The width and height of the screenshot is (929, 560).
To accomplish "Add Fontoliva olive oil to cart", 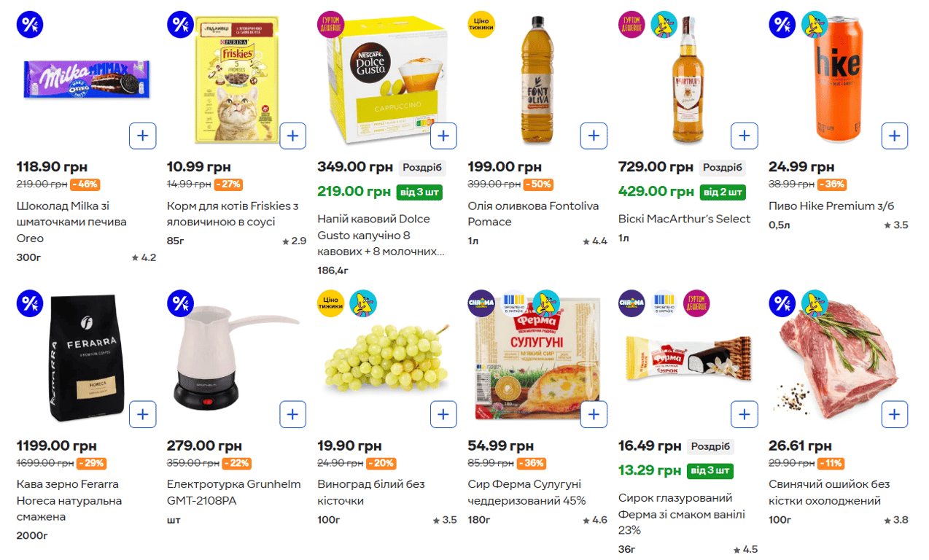I will (x=594, y=136).
